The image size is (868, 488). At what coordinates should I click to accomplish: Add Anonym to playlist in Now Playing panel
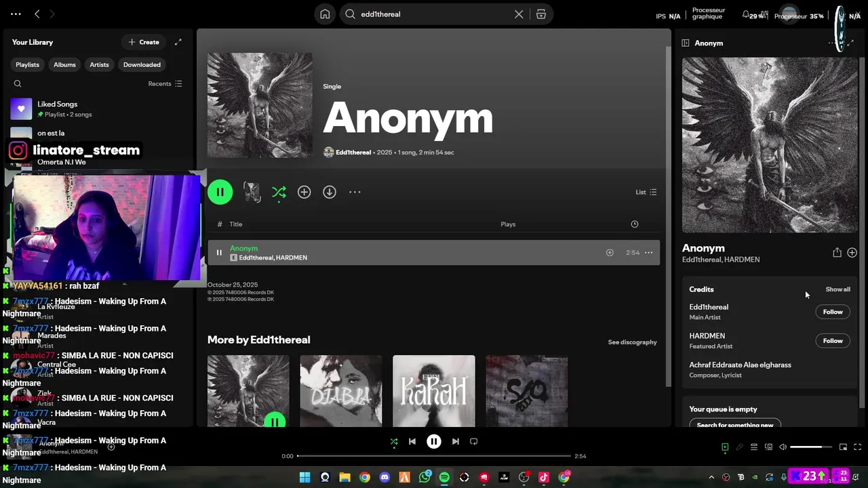tap(852, 253)
